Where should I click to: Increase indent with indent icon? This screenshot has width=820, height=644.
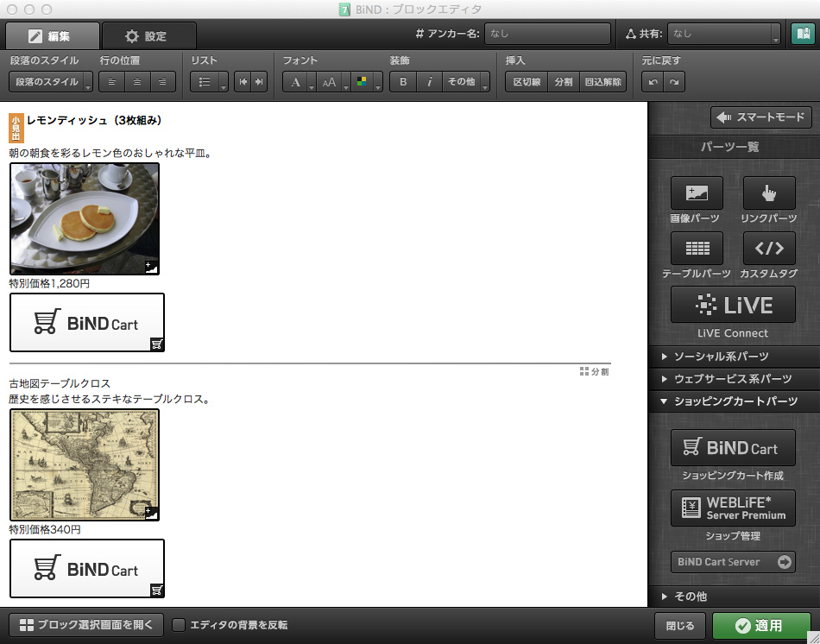[x=259, y=82]
